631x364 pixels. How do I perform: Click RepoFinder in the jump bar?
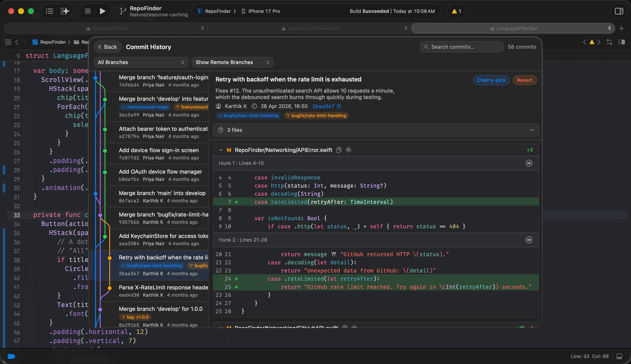click(49, 42)
